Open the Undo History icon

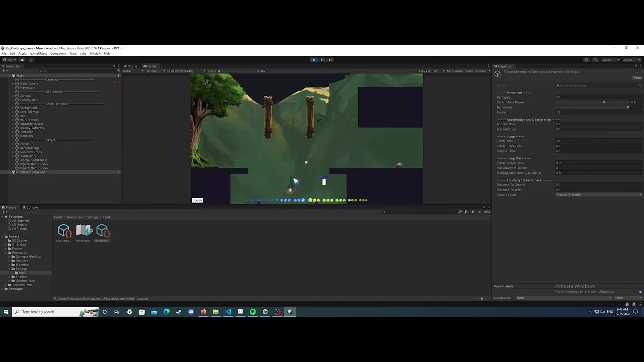tap(586, 60)
